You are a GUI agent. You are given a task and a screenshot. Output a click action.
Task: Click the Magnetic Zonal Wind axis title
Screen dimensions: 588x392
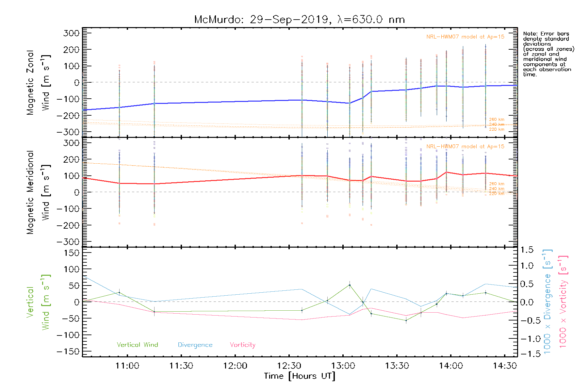(x=38, y=83)
